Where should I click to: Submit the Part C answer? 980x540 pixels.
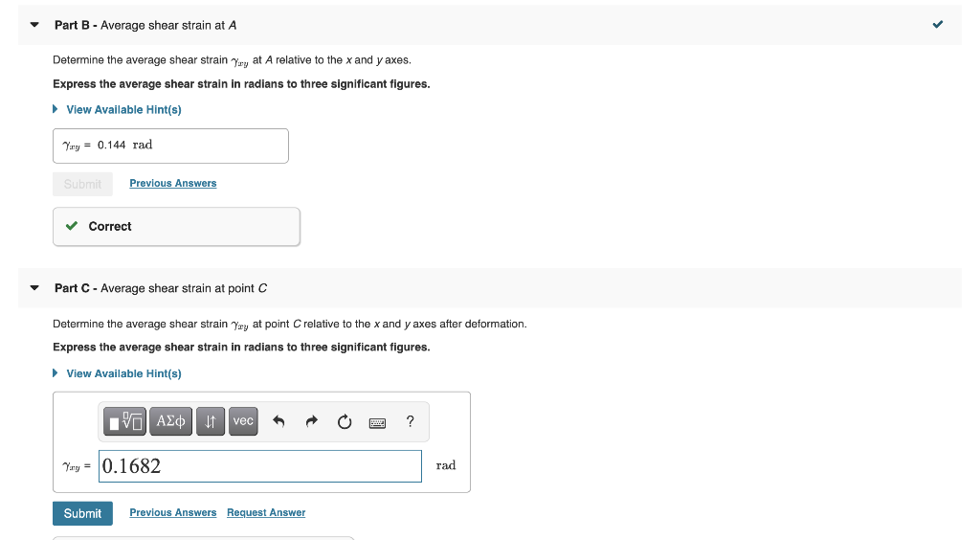coord(82,513)
